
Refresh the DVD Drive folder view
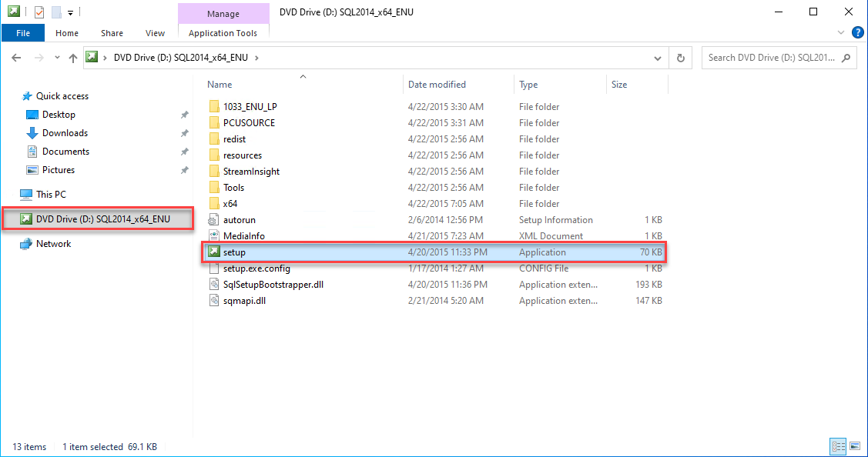click(x=681, y=58)
